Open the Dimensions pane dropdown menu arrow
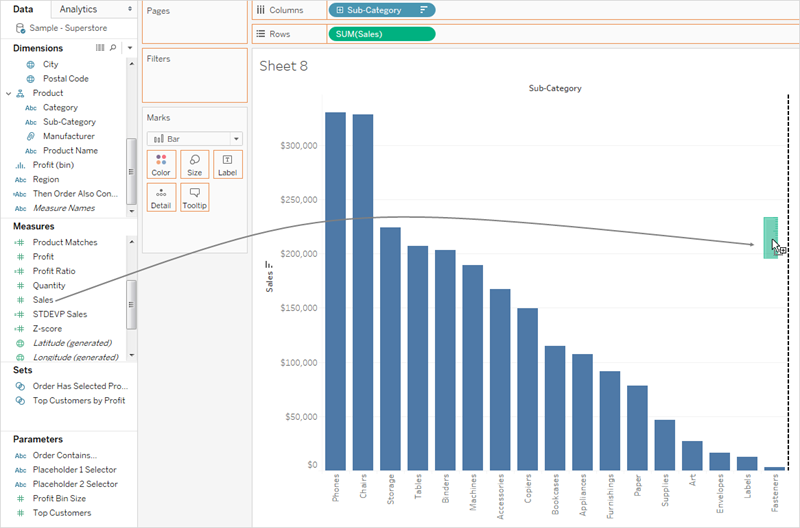800x528 pixels. pyautogui.click(x=130, y=47)
